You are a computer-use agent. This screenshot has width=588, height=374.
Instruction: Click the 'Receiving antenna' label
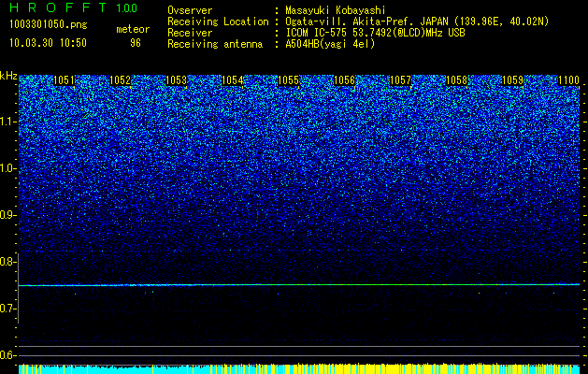[215, 44]
